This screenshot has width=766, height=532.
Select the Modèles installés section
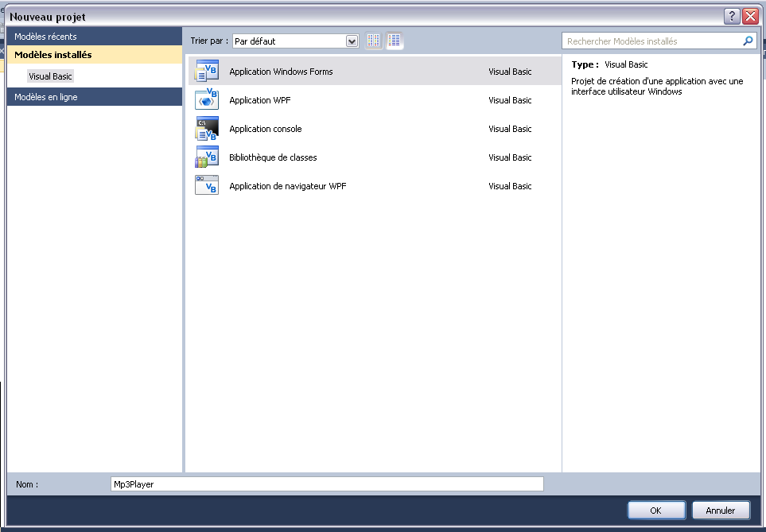coord(95,55)
